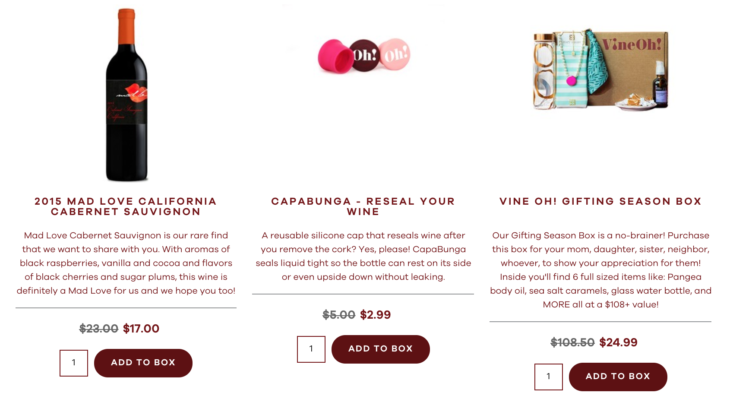The width and height of the screenshot is (733, 399).
Task: Click the $17.00 sale price
Action: [x=141, y=328]
